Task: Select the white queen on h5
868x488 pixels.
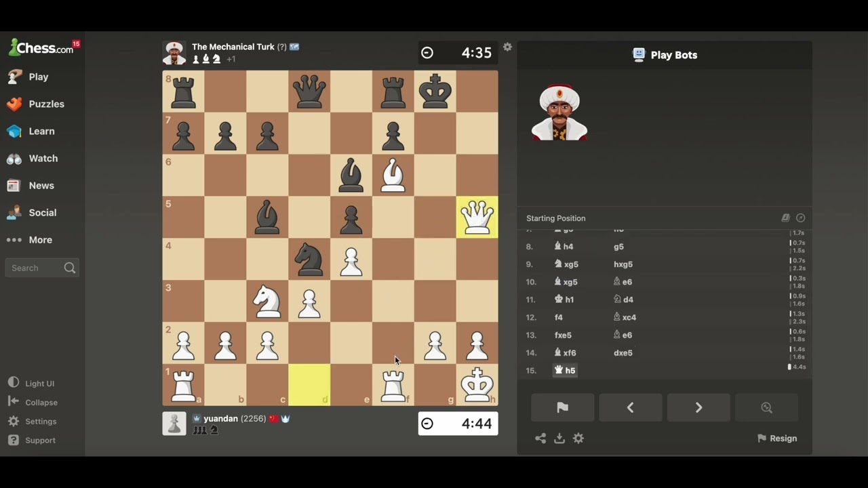Action: point(477,218)
